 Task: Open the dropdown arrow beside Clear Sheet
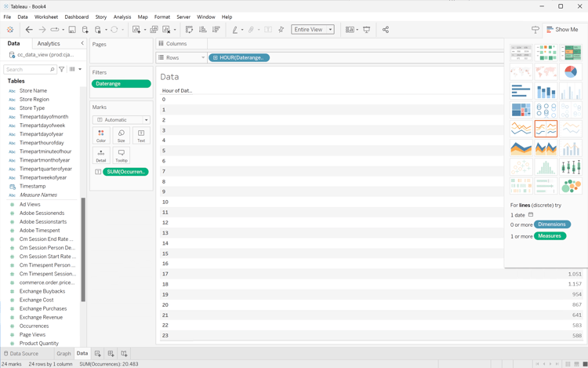coord(175,30)
